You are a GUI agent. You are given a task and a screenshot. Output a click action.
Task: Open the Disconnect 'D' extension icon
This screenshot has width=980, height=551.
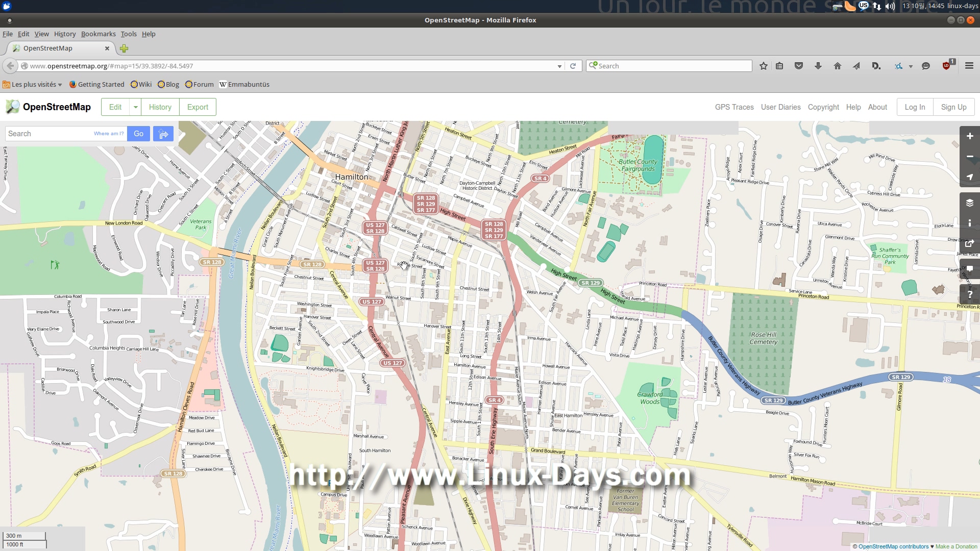coord(876,66)
